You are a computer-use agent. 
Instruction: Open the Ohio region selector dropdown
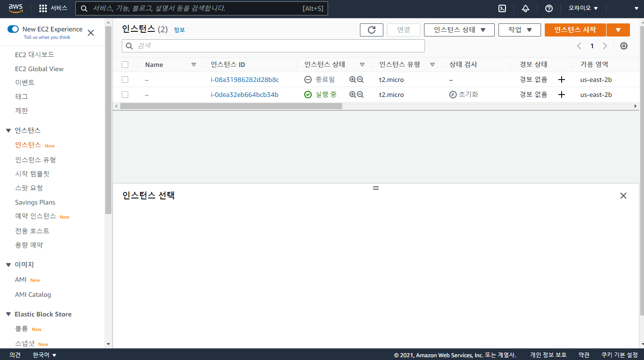[583, 8]
